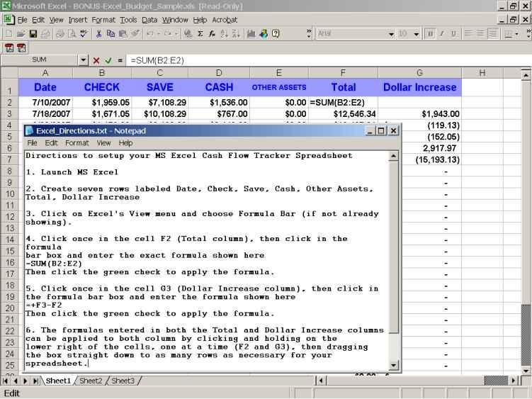Click the Save floppy disk icon
Viewport: 532px width, 399px height.
[x=33, y=33]
